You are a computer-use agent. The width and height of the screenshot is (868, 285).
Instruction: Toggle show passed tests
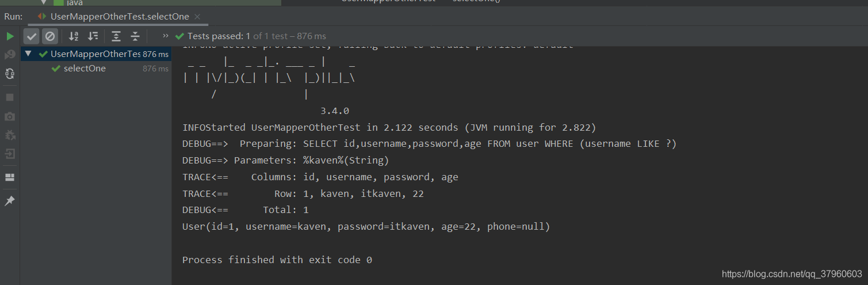point(32,36)
